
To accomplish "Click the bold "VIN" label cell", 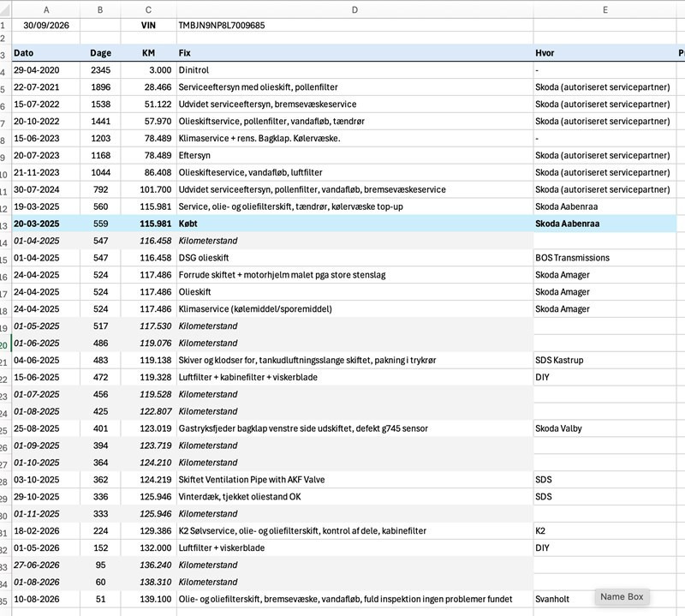I will pyautogui.click(x=148, y=26).
